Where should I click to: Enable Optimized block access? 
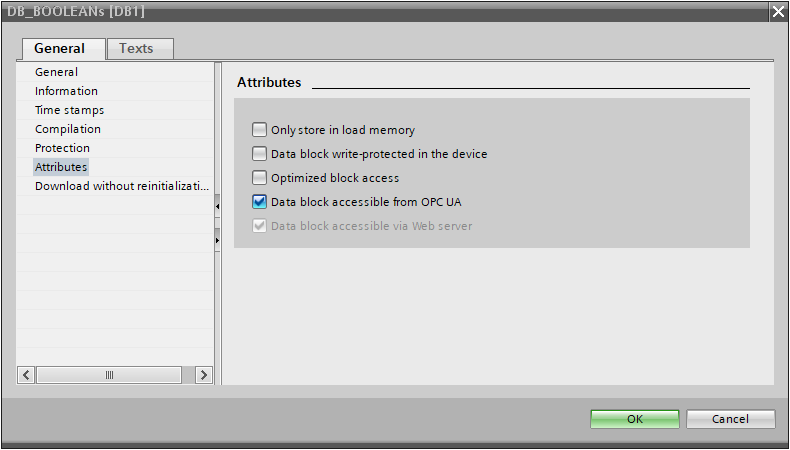pyautogui.click(x=260, y=178)
